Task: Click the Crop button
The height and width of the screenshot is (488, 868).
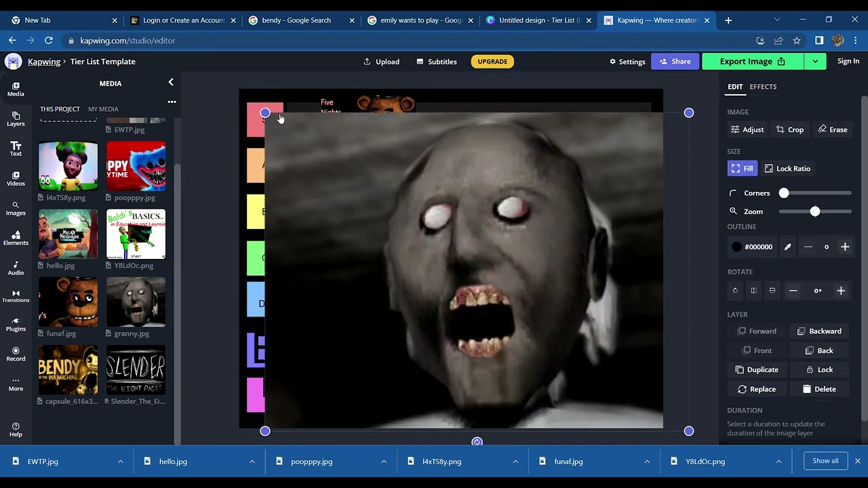Action: 790,129
